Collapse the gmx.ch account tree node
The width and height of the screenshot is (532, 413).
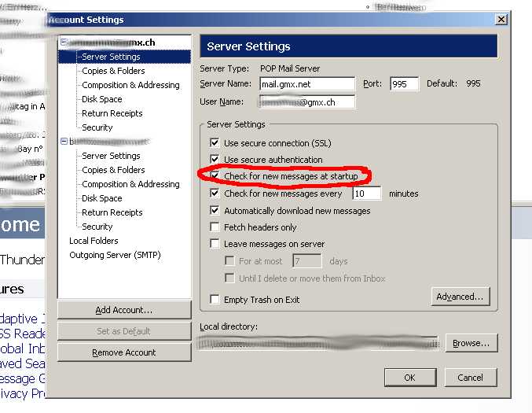click(64, 42)
